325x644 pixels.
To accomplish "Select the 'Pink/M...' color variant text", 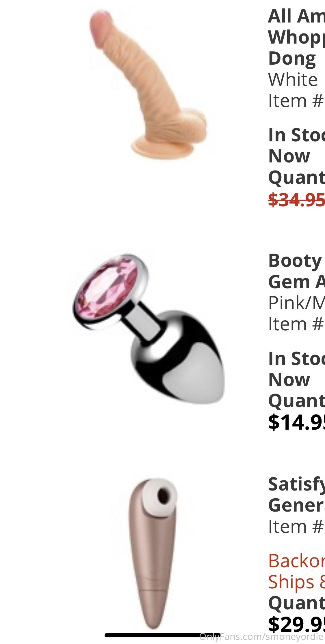I will click(296, 303).
